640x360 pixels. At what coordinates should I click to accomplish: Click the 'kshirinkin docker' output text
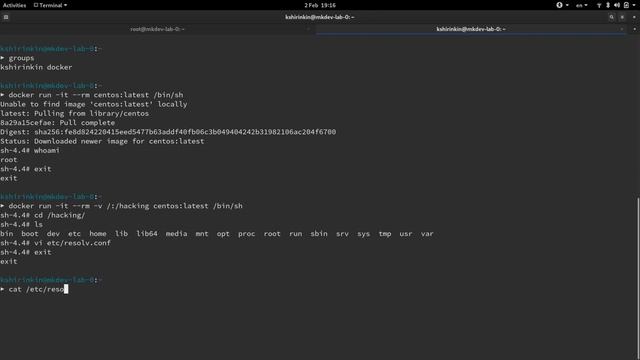tap(36, 67)
